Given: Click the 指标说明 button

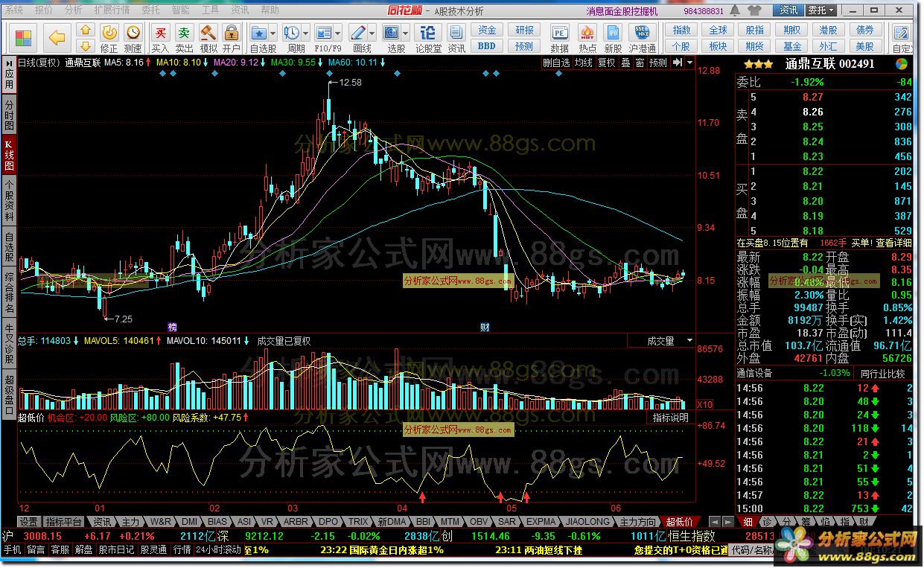Looking at the screenshot, I should tap(671, 418).
